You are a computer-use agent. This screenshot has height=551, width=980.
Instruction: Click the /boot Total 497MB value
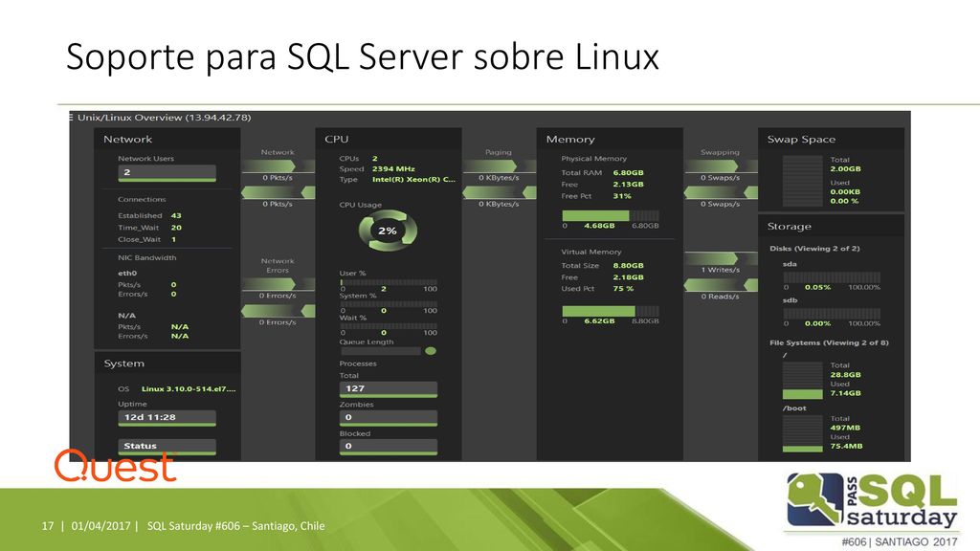tap(846, 428)
